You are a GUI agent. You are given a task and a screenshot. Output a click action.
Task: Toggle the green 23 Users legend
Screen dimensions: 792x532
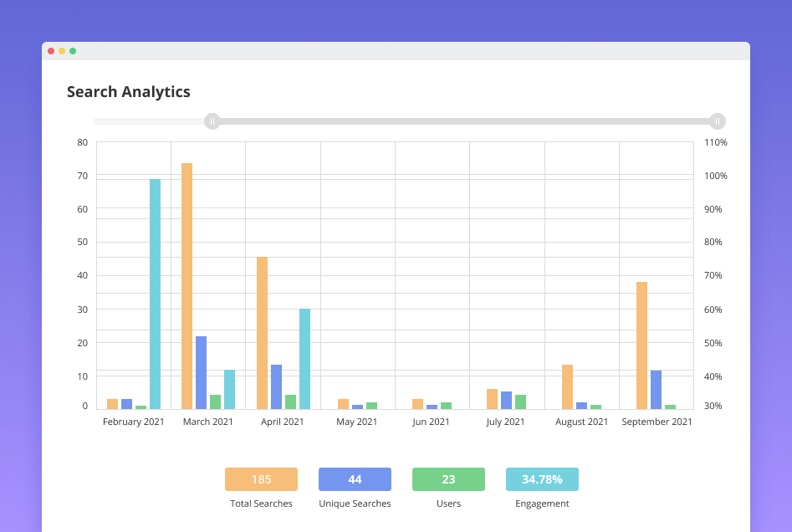[x=448, y=479]
